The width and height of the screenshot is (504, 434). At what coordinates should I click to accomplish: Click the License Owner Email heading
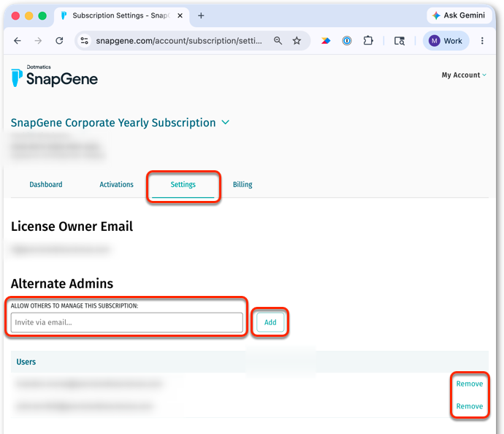click(72, 226)
